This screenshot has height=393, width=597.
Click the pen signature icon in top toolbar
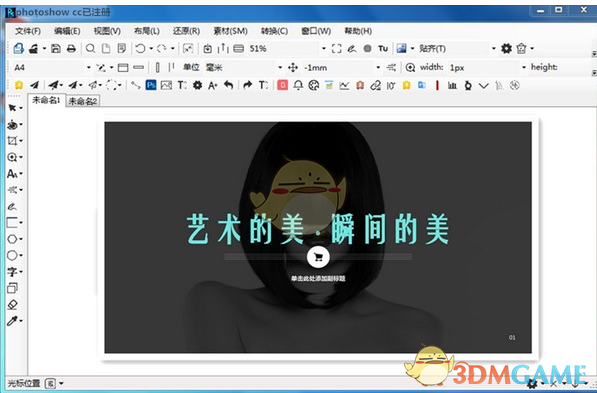(352, 49)
